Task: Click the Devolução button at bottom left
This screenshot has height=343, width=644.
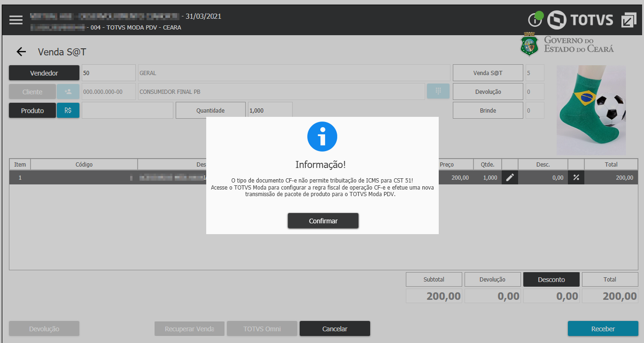Action: 44,328
